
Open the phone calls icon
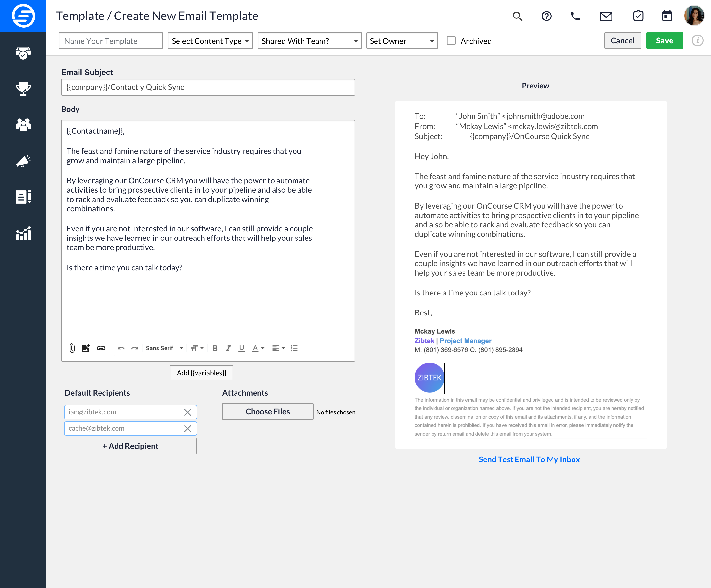coord(575,16)
